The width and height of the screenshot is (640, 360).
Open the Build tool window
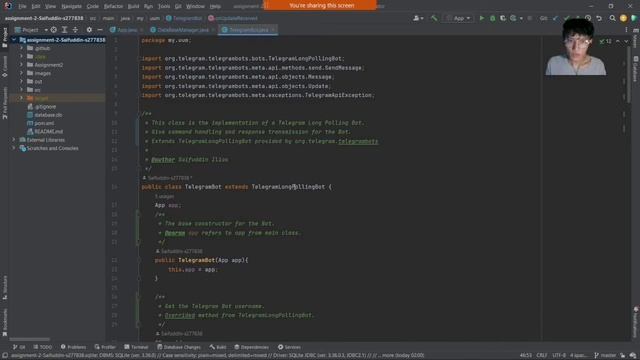tap(218, 347)
